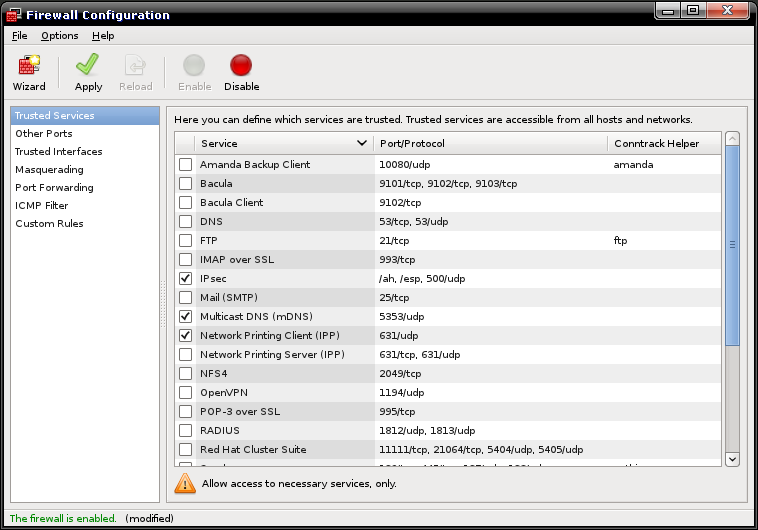Uncheck Multicast DNS (mDNS) checkbox

(186, 316)
